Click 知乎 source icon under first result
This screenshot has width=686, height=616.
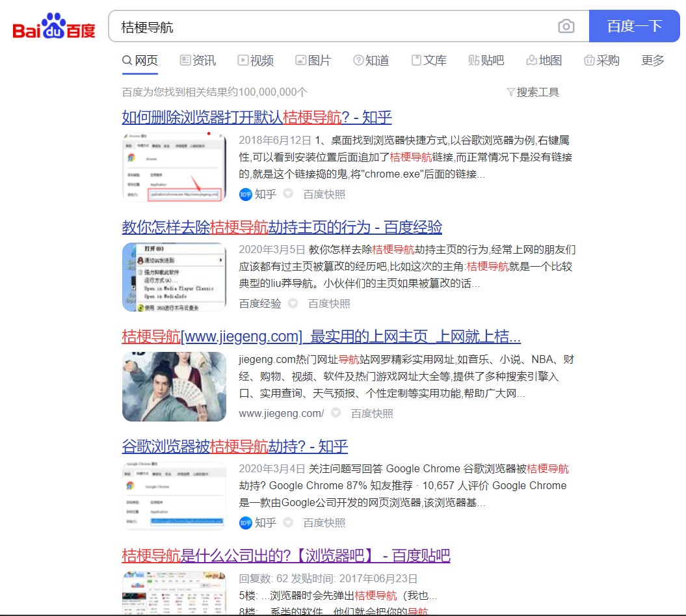[245, 194]
